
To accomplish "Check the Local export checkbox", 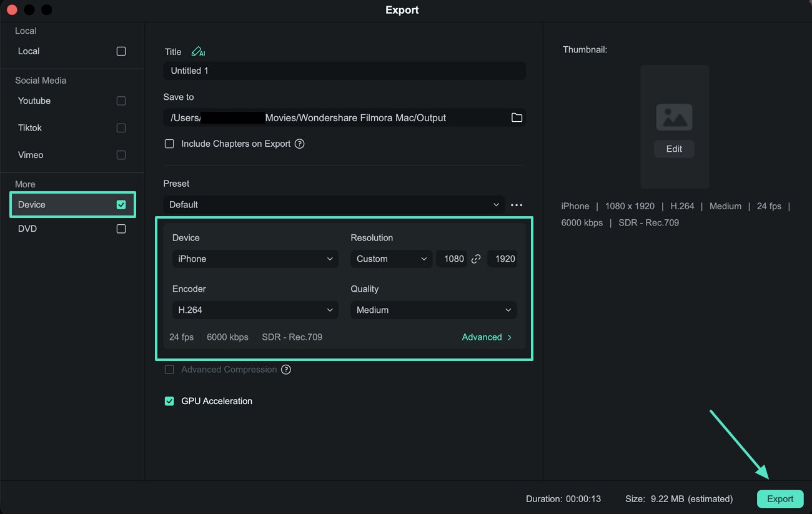I will point(121,51).
